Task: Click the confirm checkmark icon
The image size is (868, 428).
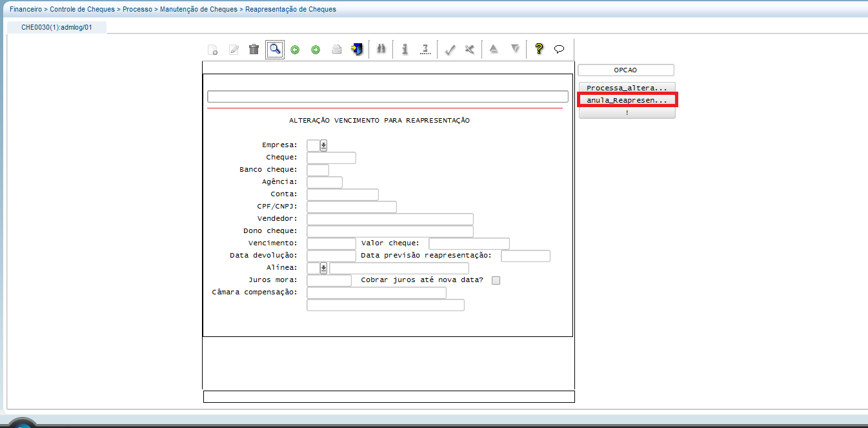Action: pyautogui.click(x=450, y=50)
